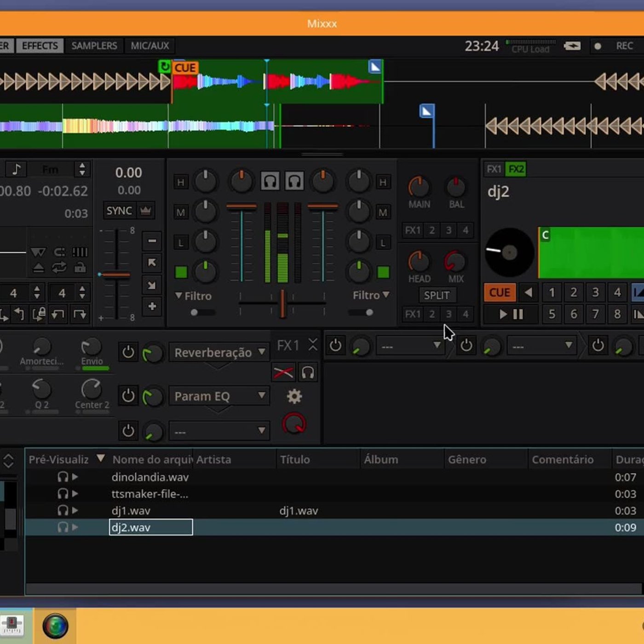This screenshot has width=644, height=644.
Task: Click the eject track icon
Action: (x=39, y=268)
